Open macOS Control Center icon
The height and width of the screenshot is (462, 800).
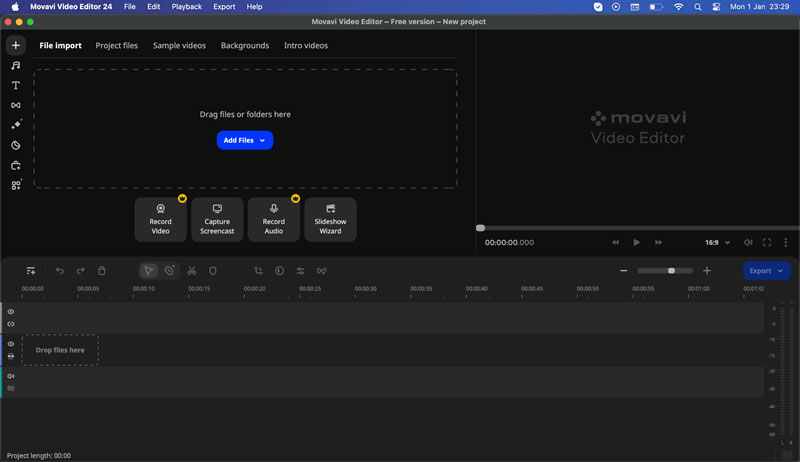coord(716,7)
